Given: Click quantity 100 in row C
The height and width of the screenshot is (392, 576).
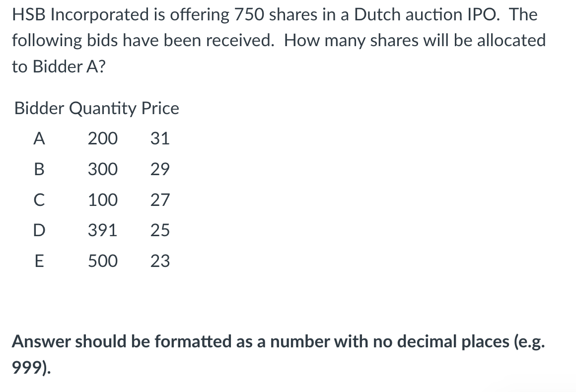Looking at the screenshot, I should (x=103, y=200).
